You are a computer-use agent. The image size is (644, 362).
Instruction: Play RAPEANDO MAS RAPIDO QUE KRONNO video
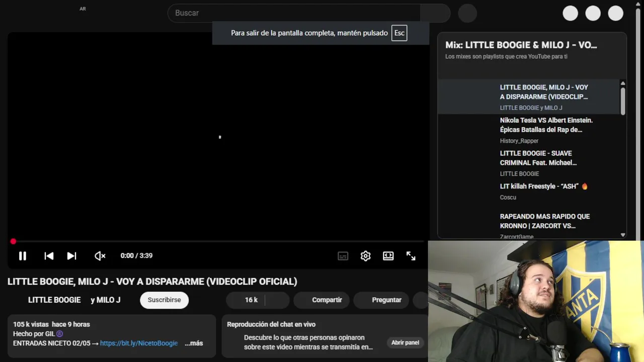pos(529,225)
